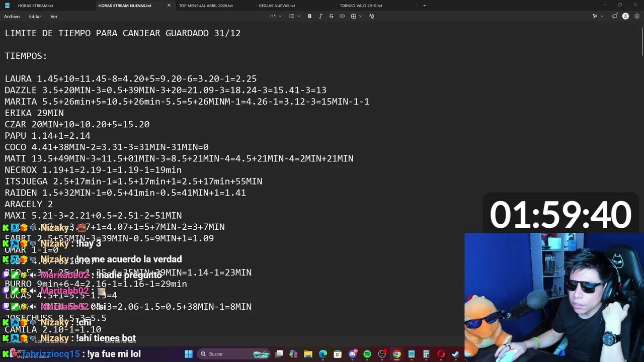This screenshot has height=362, width=644.
Task: Open Notepad settings gear
Action: (x=637, y=16)
